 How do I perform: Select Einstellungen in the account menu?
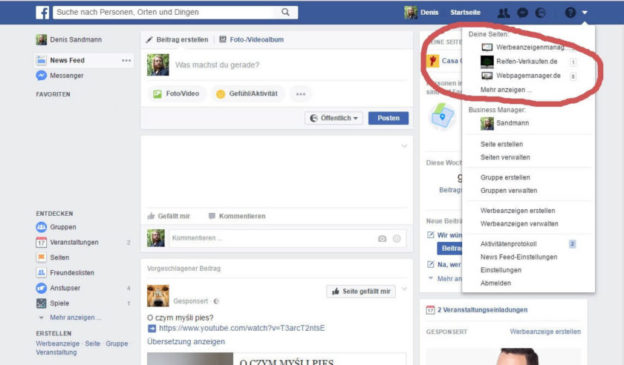[501, 270]
